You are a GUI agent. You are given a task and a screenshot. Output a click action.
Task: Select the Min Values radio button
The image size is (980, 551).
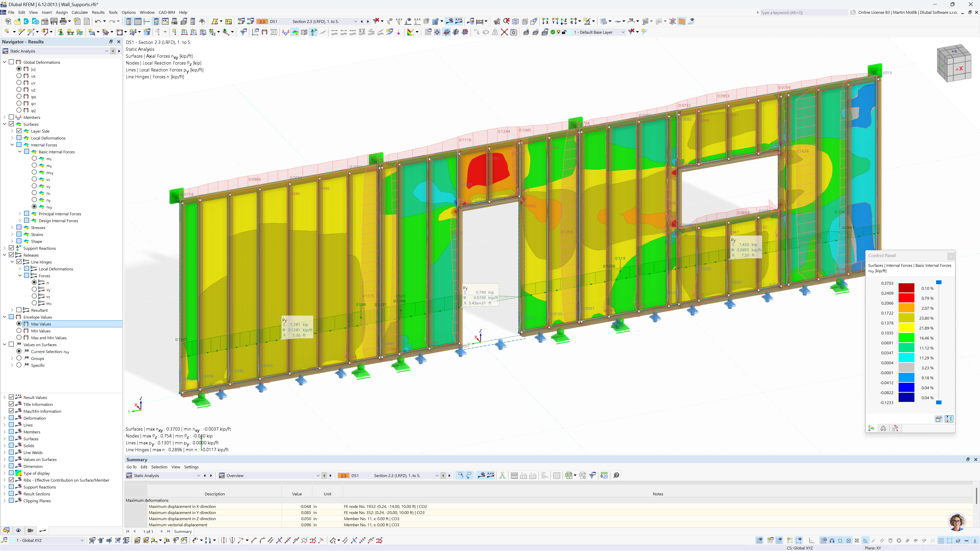click(x=19, y=331)
